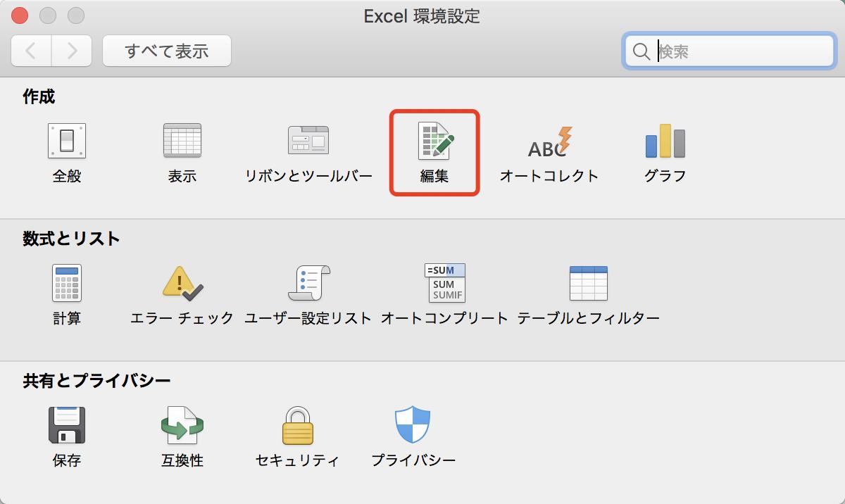This screenshot has height=504, width=845.
Task: Open the プライバシー shield icon
Action: 413,424
